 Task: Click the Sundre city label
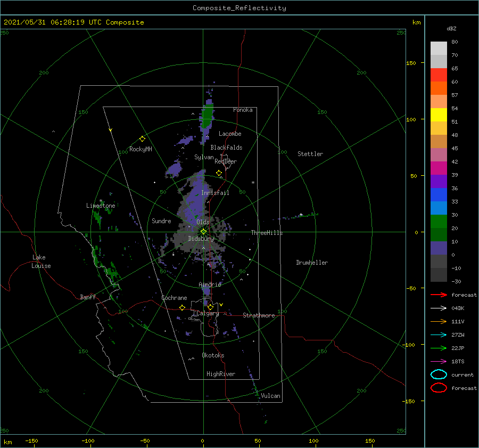(161, 221)
